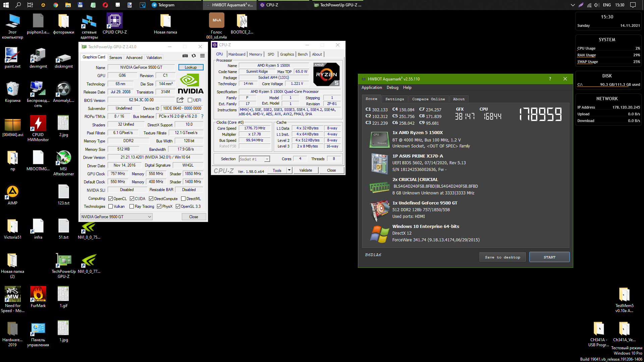The image size is (644, 362).
Task: Click Bus Interface question mark icon
Action: 202,116
